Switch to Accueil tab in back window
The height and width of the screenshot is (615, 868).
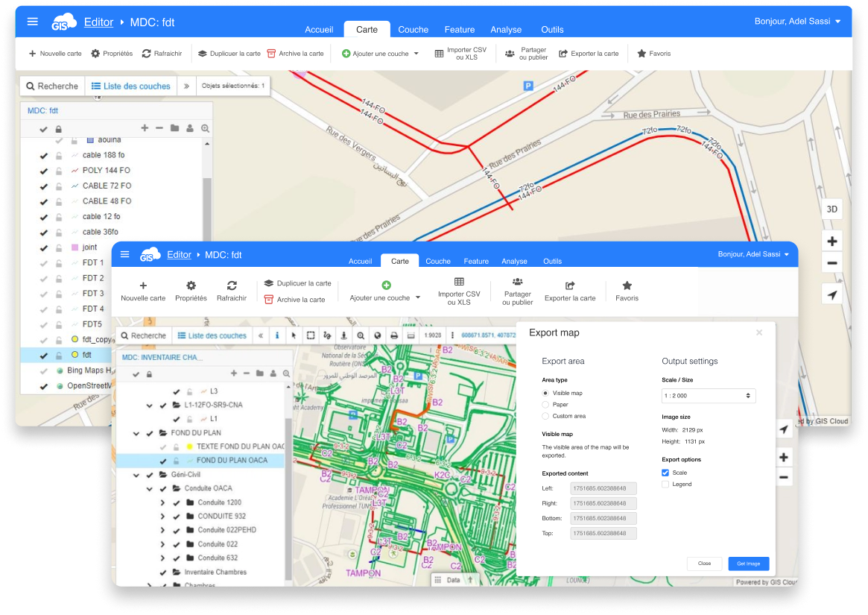[319, 29]
